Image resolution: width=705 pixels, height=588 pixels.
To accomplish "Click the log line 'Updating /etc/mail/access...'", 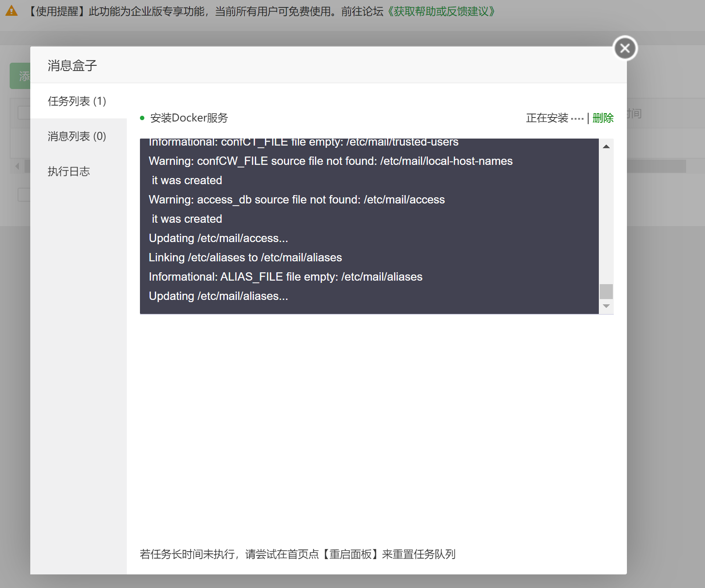I will click(x=218, y=238).
